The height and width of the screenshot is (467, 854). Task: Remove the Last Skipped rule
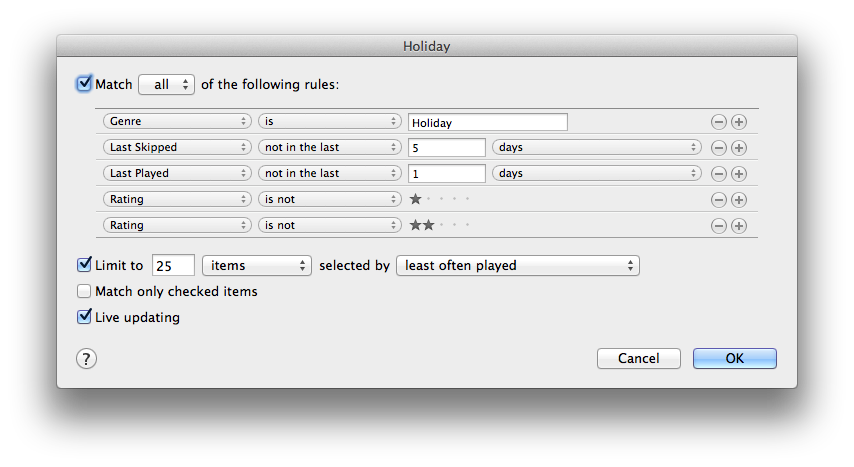pos(718,148)
